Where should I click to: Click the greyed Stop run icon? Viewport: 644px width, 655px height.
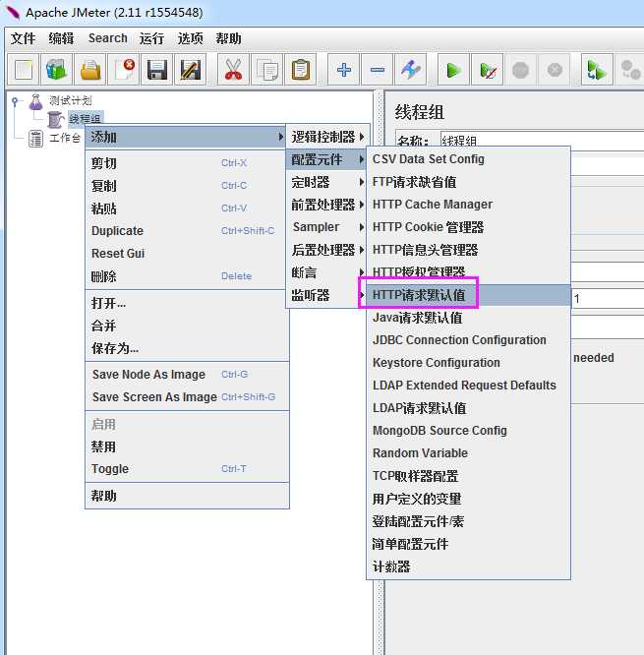click(x=521, y=70)
